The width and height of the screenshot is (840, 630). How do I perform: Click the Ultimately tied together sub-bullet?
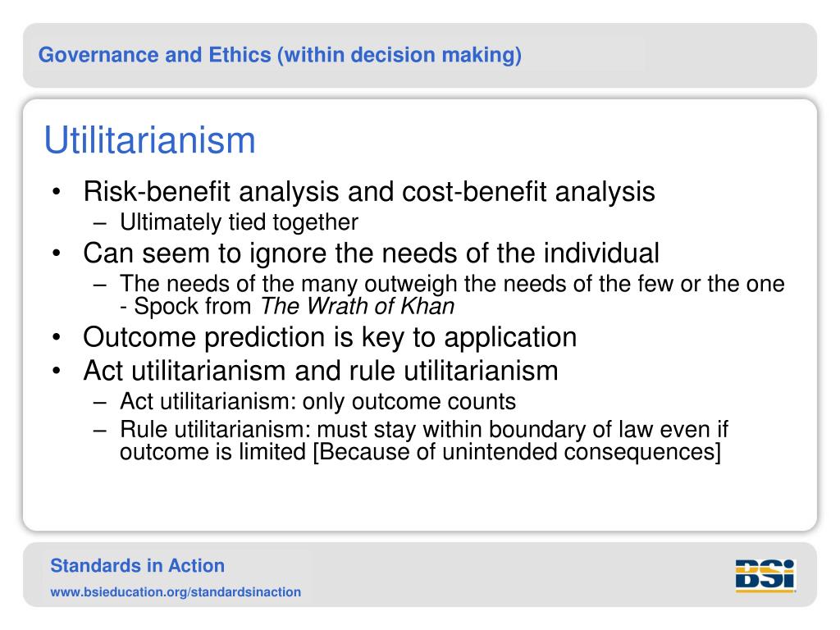239,222
